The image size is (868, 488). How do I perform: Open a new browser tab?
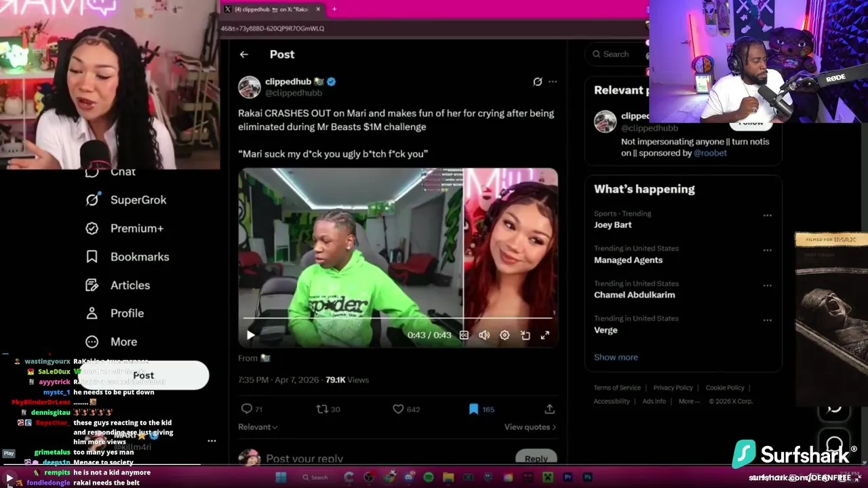[x=334, y=9]
